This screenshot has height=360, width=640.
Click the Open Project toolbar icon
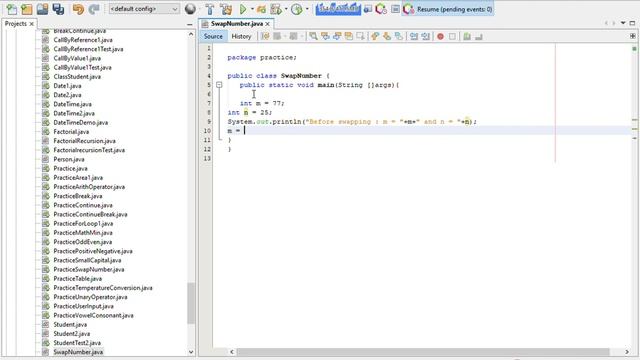[x=42, y=9]
